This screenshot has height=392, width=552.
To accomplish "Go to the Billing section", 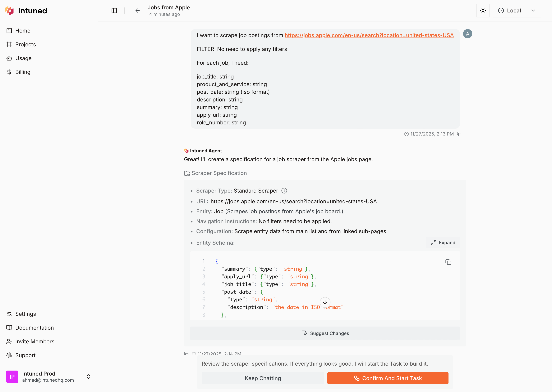I will coord(23,72).
